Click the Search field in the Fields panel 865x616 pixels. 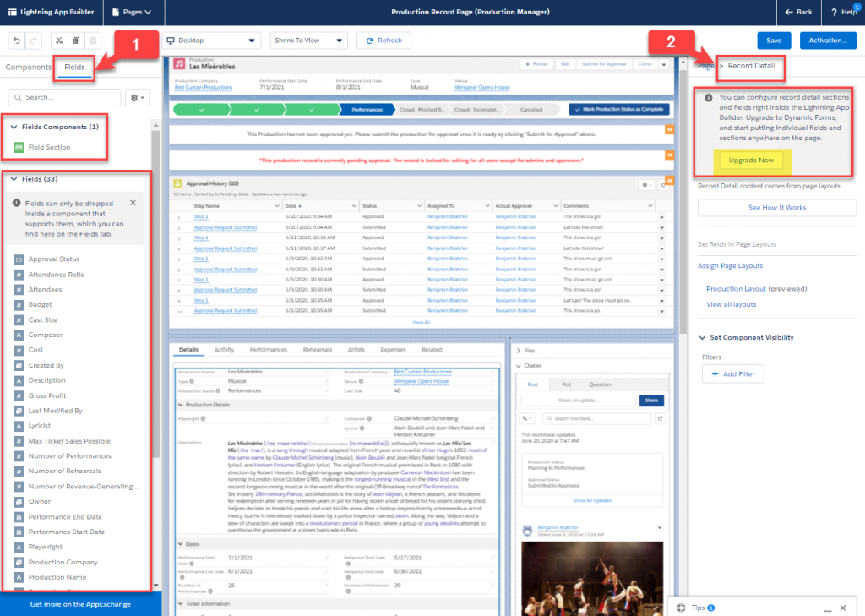click(x=63, y=97)
